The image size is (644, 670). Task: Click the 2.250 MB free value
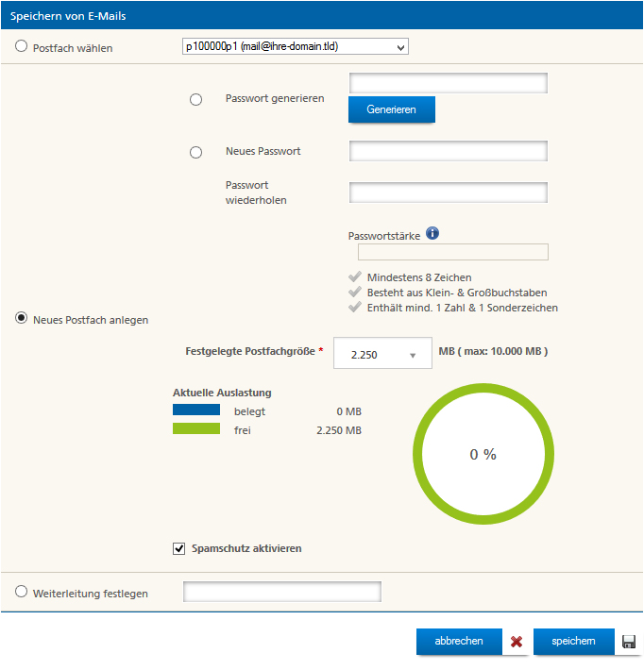[339, 430]
